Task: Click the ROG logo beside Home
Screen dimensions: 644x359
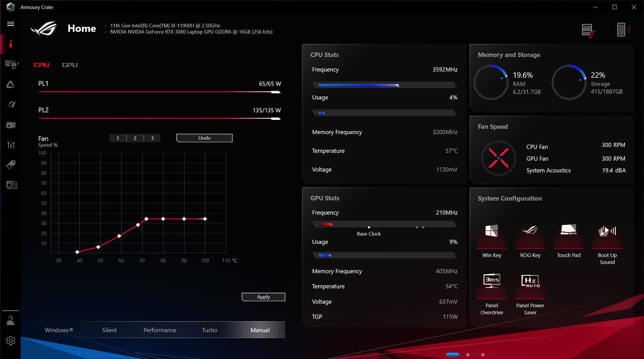Action: 44,29
